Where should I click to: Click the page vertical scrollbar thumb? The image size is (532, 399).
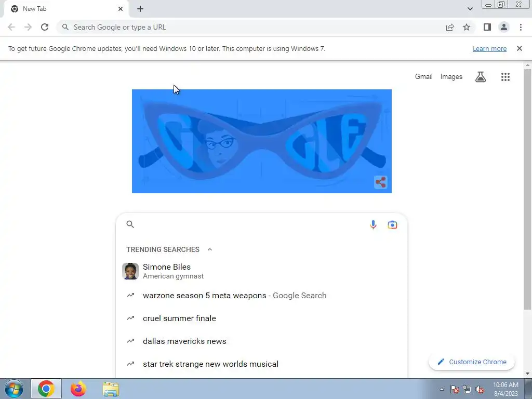[527, 189]
